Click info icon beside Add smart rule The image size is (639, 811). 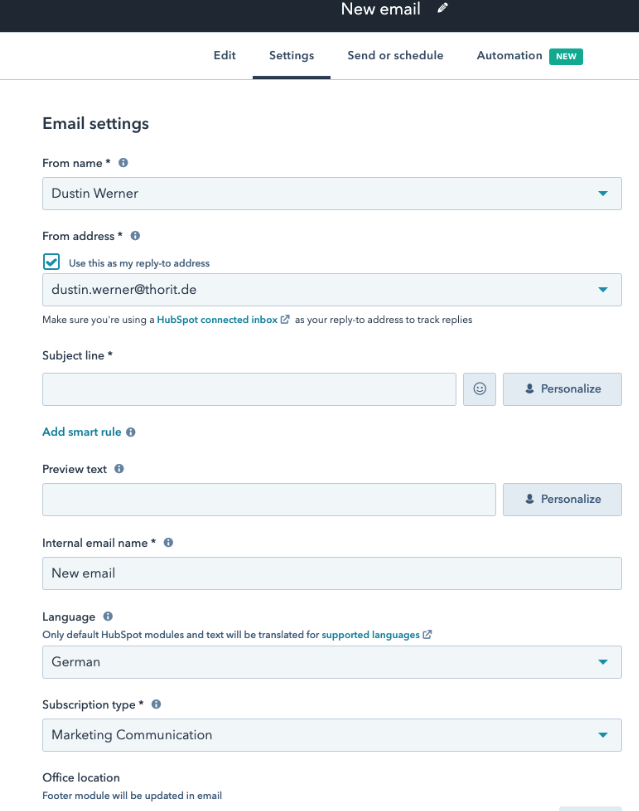pos(131,432)
